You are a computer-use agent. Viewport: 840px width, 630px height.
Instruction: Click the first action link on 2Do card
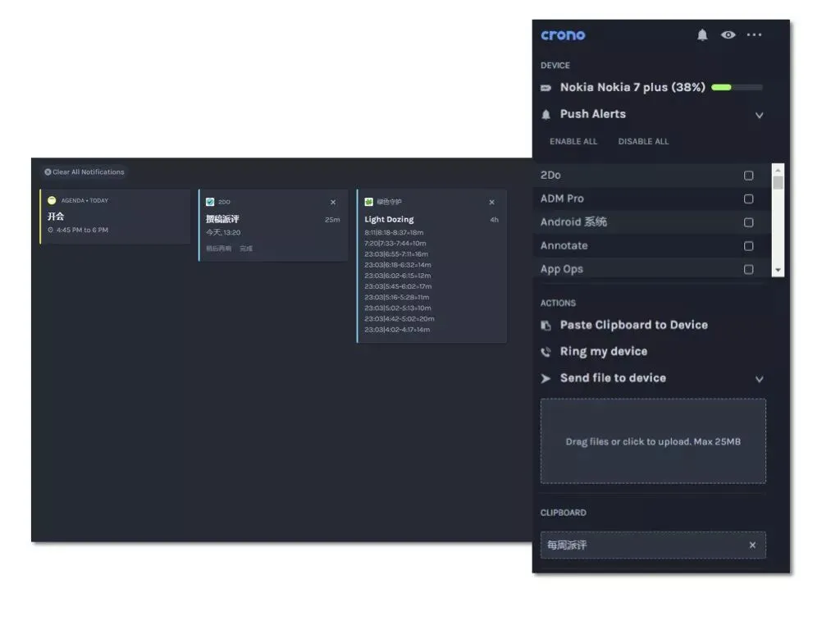pos(218,249)
